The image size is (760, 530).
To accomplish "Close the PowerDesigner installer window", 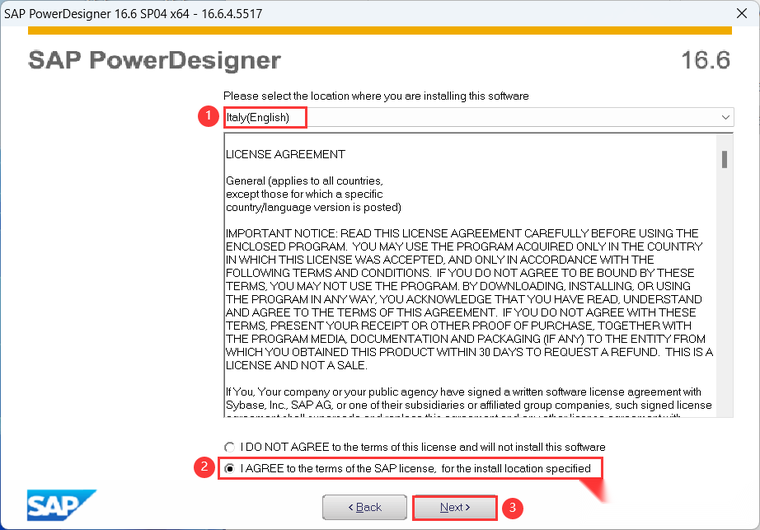I will click(742, 13).
